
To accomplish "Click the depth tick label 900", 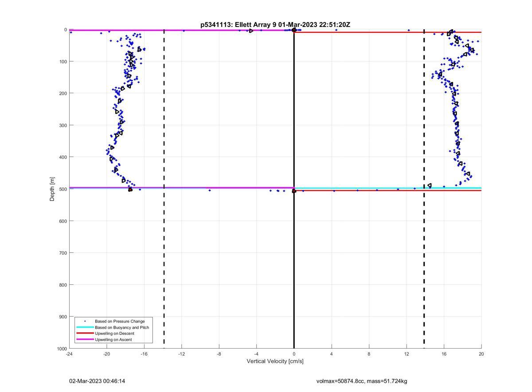I will click(63, 317).
